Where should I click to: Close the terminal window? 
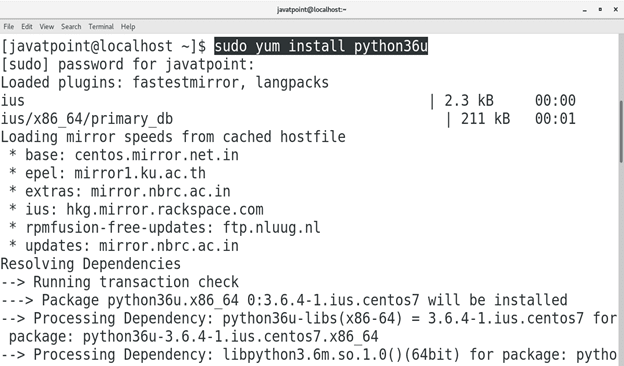(615, 10)
